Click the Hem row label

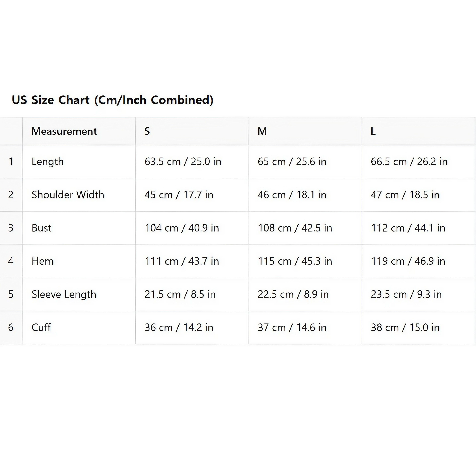pyautogui.click(x=42, y=261)
